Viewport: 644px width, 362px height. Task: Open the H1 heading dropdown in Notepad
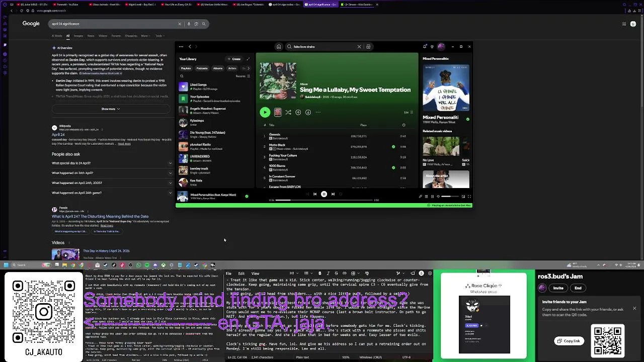294,274
